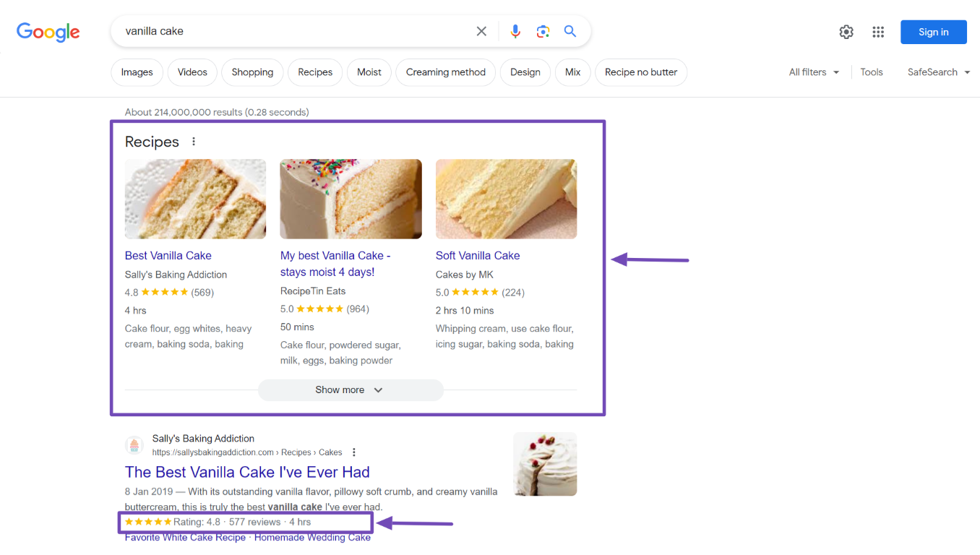
Task: Click cake thumbnail beside Sally's result
Action: (545, 464)
